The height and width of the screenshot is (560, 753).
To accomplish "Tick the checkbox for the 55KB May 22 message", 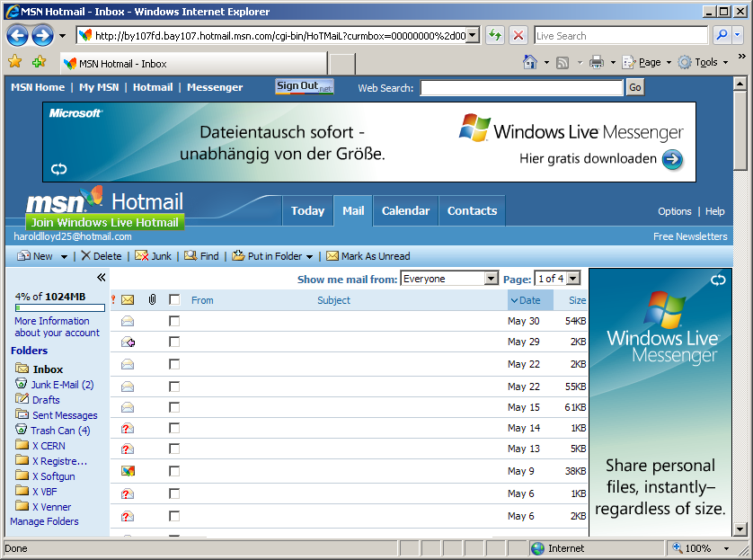I will 174,387.
